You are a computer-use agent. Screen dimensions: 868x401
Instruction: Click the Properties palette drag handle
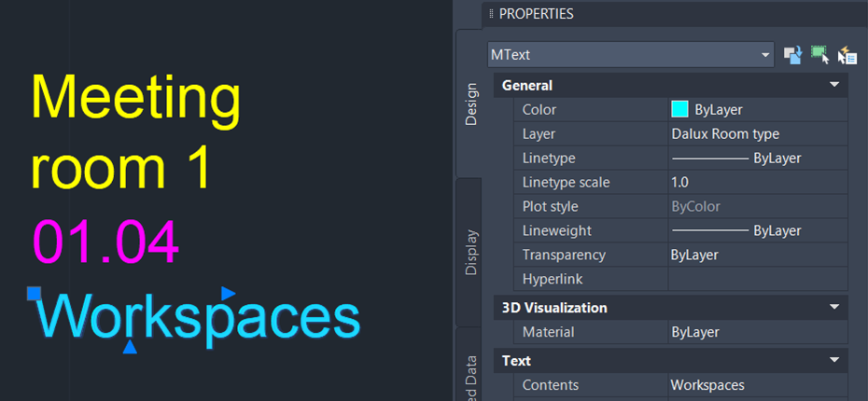pos(491,14)
